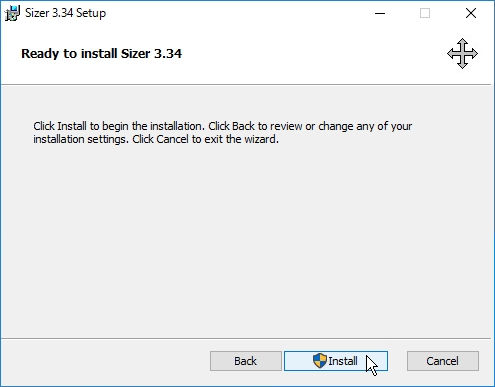Click the word 'Cancel' in instruction text
Viewport: 495px width, 387px height.
(x=173, y=139)
